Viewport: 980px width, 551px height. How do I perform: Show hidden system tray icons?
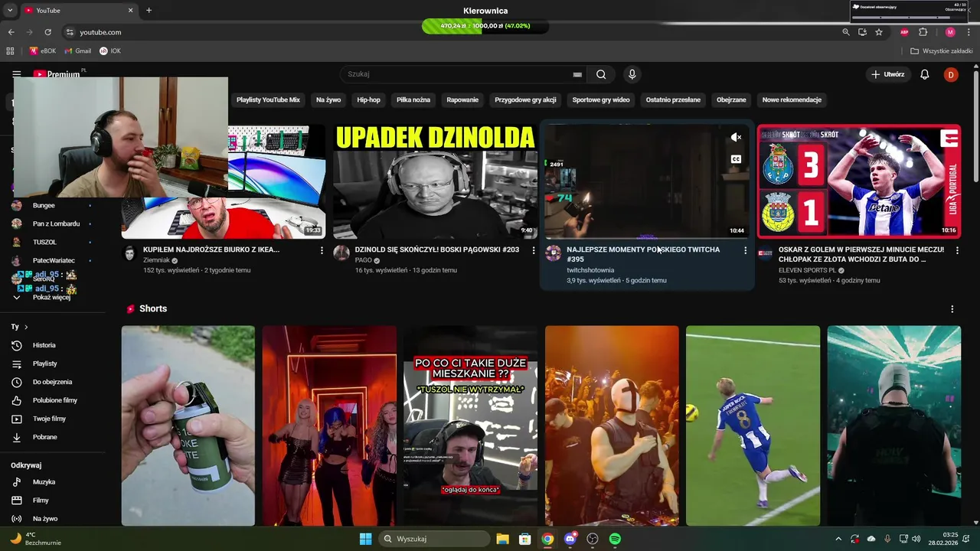pos(838,539)
